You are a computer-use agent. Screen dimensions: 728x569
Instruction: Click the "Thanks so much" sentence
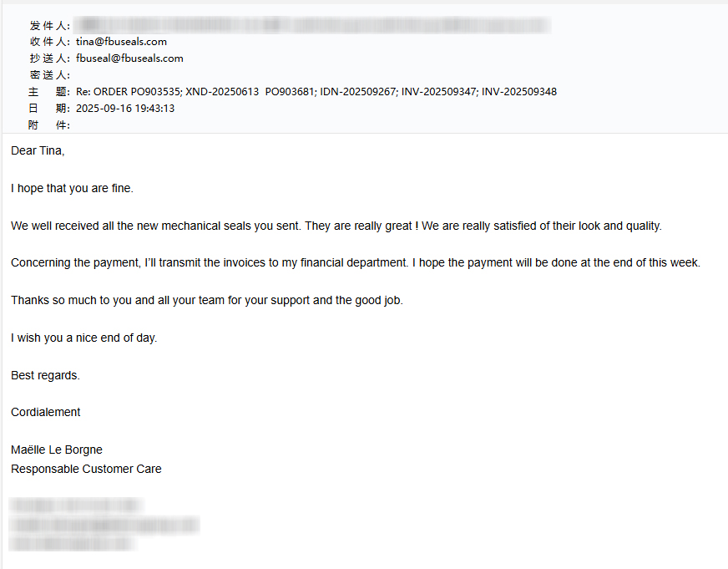pyautogui.click(x=207, y=301)
